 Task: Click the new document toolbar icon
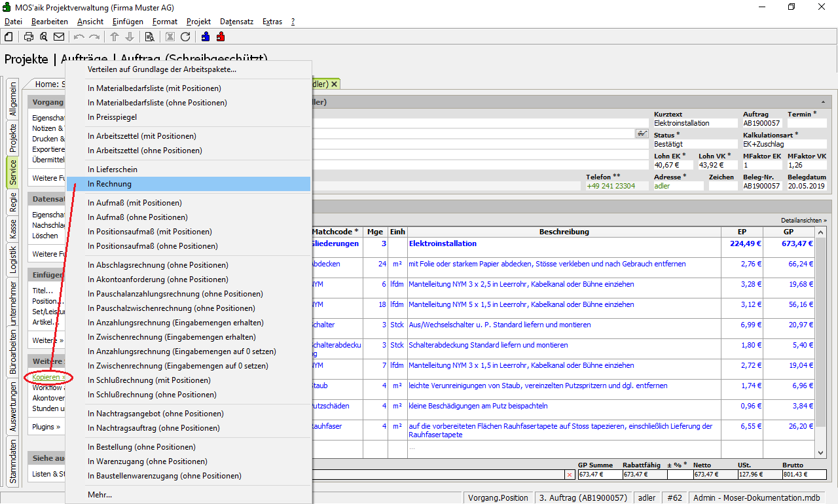9,37
